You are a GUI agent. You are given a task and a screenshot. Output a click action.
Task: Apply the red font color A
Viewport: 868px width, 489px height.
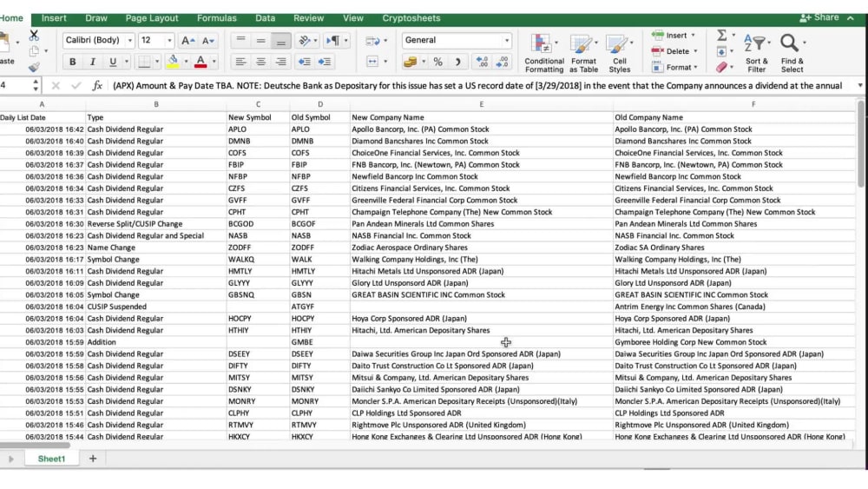point(201,62)
